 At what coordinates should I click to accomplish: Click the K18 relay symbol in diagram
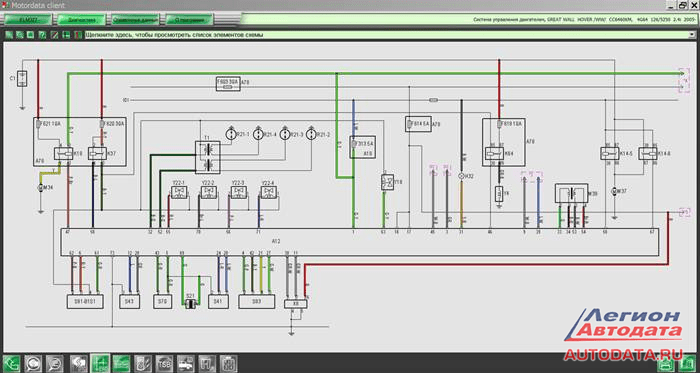coord(64,153)
